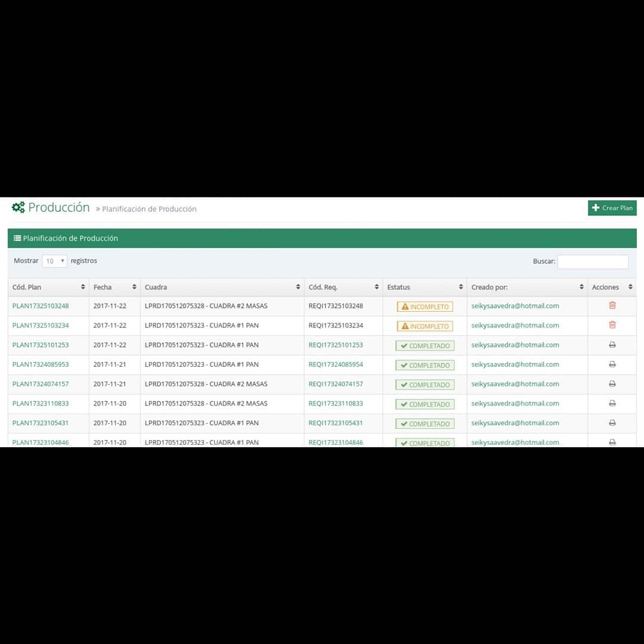
Task: Click INCOMPLETO badge for PLAN17325103248
Action: click(x=425, y=307)
